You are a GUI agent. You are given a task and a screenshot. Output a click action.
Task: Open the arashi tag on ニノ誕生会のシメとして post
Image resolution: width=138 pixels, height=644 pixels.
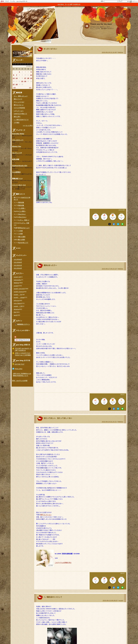click(121, 601)
